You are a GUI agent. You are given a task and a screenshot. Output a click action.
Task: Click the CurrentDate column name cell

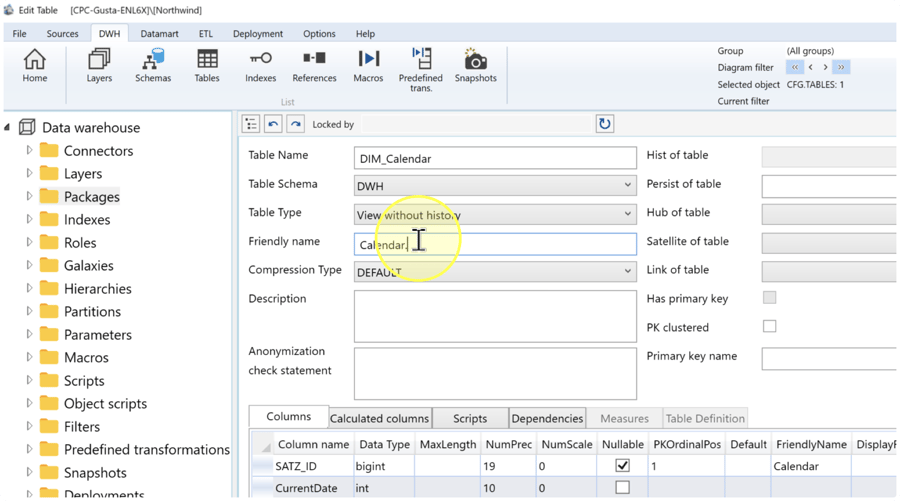click(314, 488)
